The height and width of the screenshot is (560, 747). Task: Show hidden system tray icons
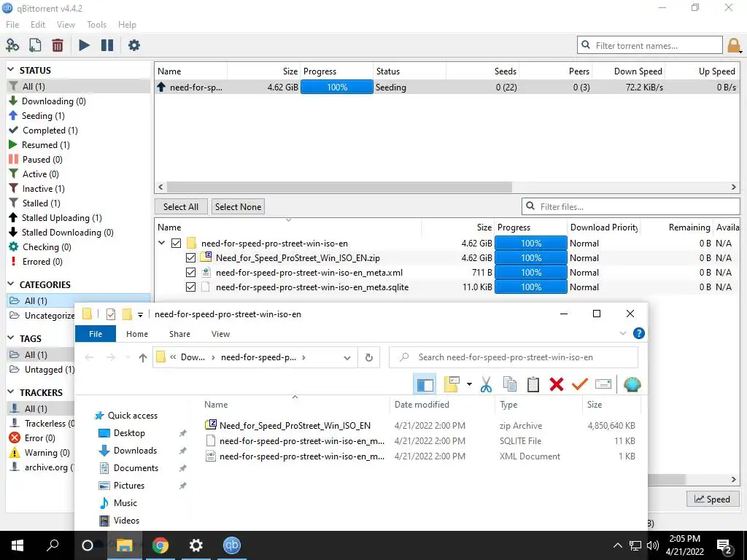coord(617,545)
